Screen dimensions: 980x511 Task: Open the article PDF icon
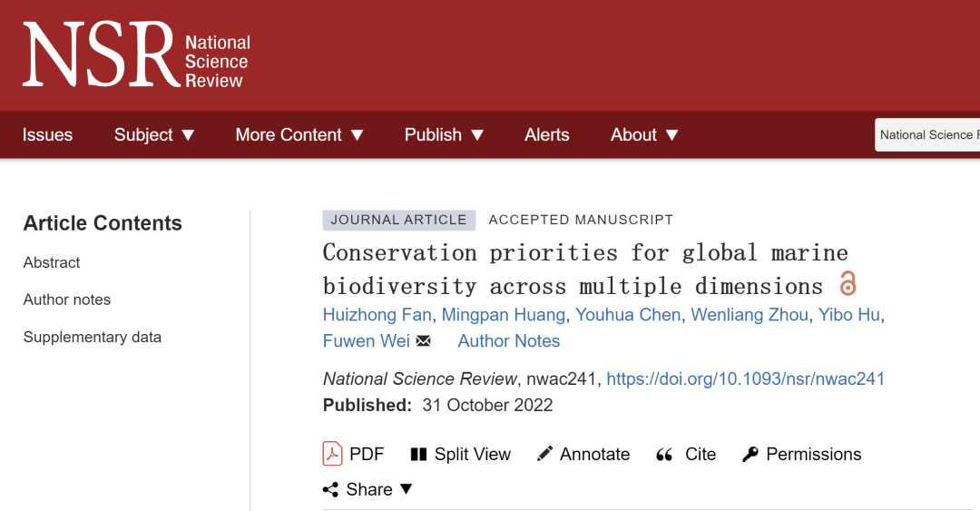point(333,454)
